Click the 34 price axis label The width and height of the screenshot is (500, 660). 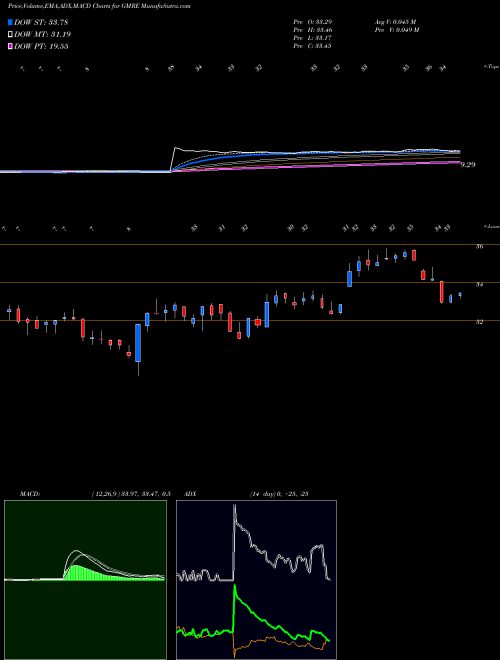(479, 285)
